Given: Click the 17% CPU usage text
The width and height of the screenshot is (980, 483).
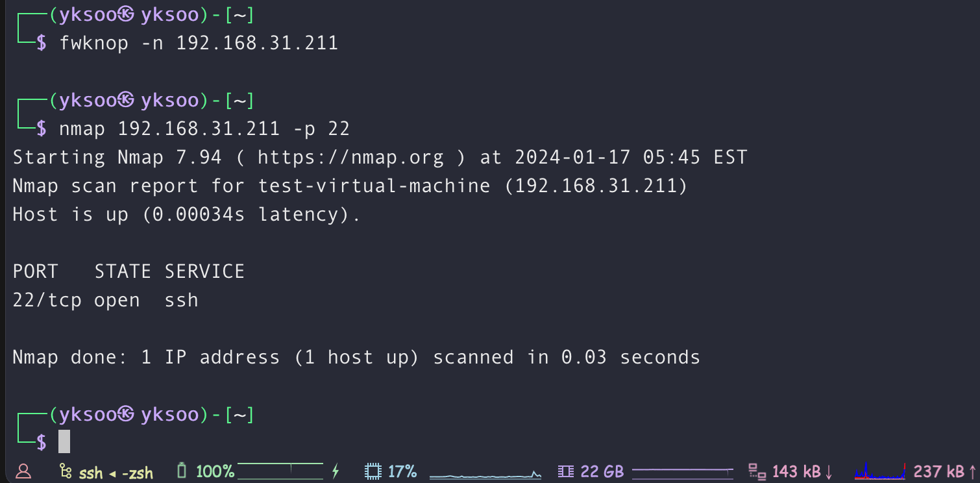Looking at the screenshot, I should [x=402, y=471].
